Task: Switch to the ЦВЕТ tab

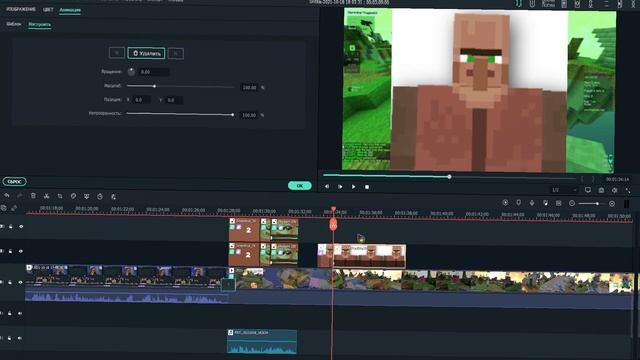Action: coord(48,9)
